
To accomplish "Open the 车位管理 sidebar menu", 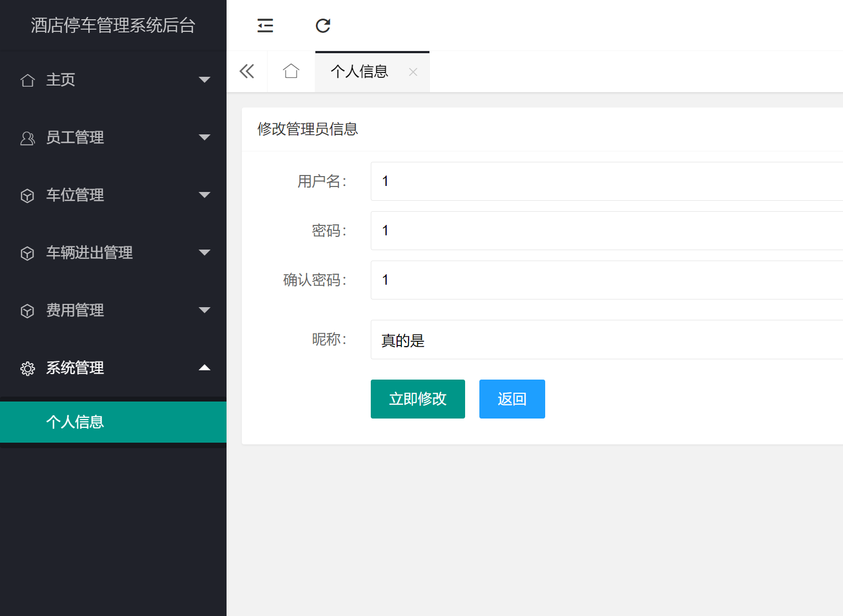I will point(113,195).
